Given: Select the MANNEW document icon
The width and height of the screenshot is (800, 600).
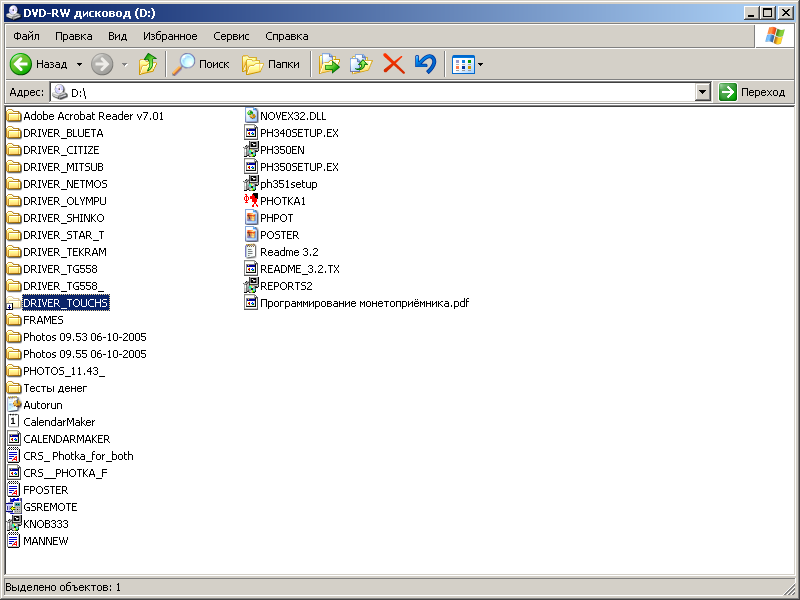Looking at the screenshot, I should tap(14, 541).
